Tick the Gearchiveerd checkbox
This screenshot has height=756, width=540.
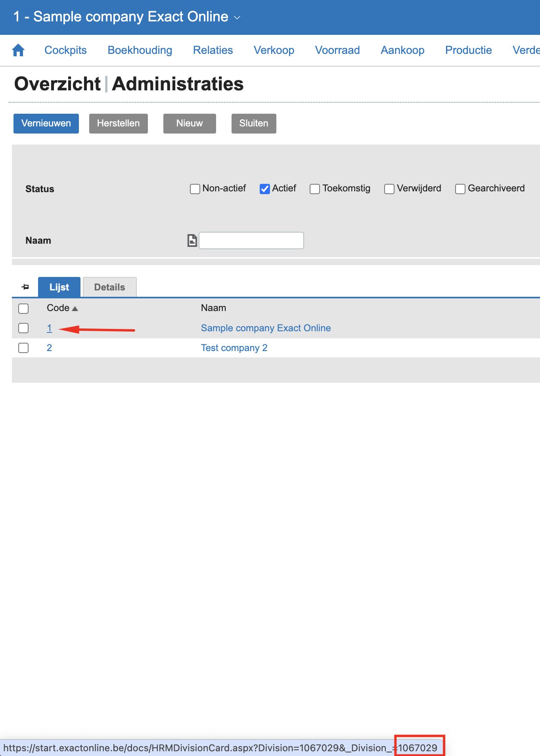pyautogui.click(x=460, y=189)
